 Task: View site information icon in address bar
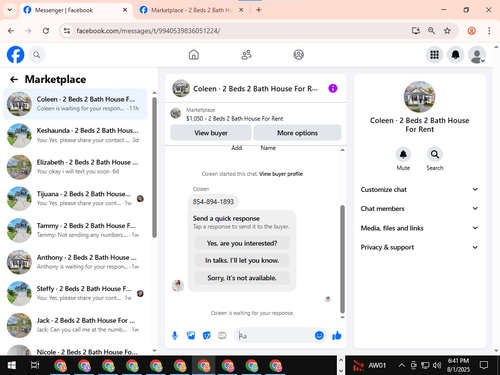[x=67, y=31]
